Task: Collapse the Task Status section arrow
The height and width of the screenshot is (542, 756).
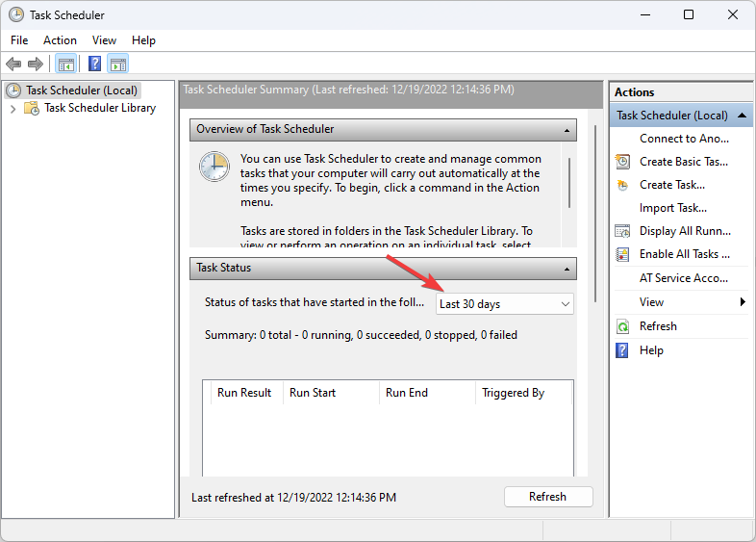Action: (567, 269)
